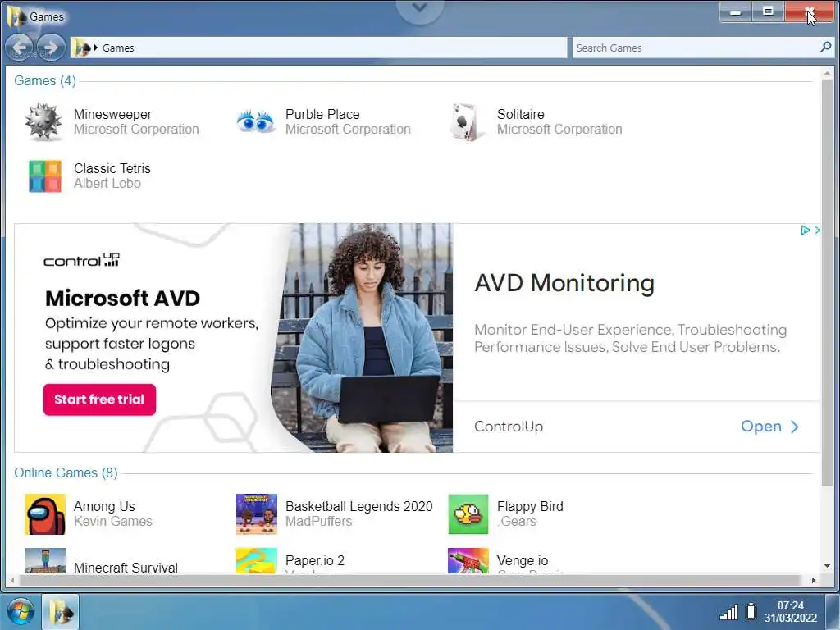Click the AdChoices triangle icon on the ad
The image size is (840, 630).
tap(805, 230)
